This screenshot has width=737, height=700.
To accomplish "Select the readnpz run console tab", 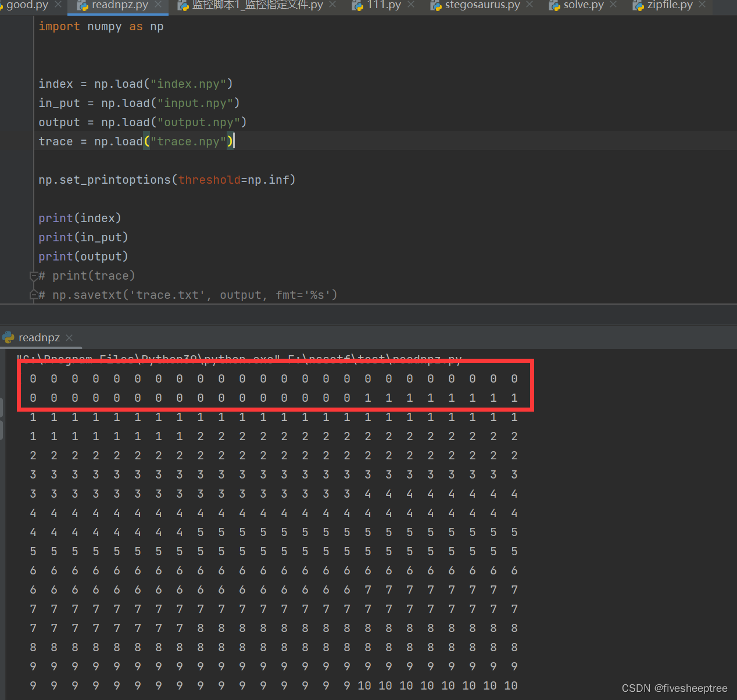I will [x=38, y=337].
